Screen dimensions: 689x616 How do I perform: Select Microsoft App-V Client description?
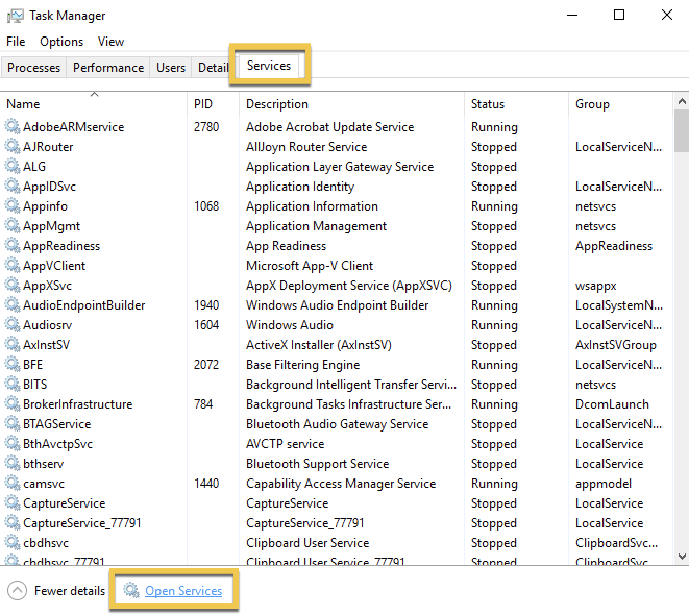click(x=310, y=266)
